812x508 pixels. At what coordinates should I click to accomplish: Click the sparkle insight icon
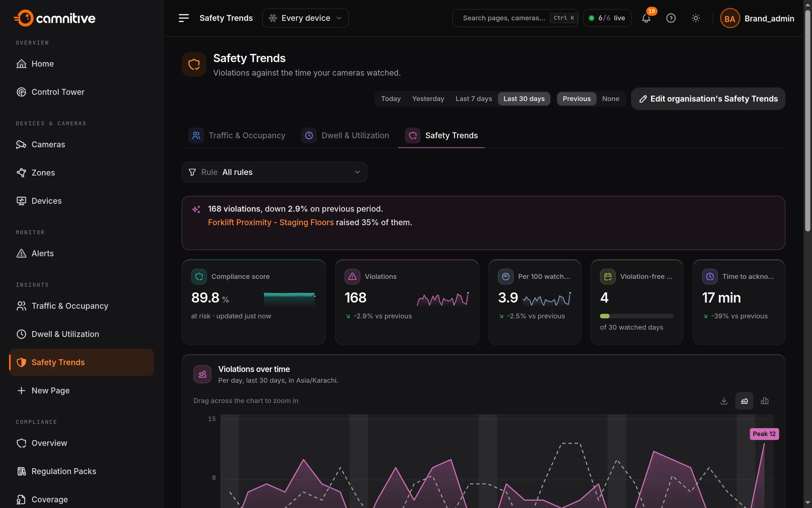(x=196, y=209)
